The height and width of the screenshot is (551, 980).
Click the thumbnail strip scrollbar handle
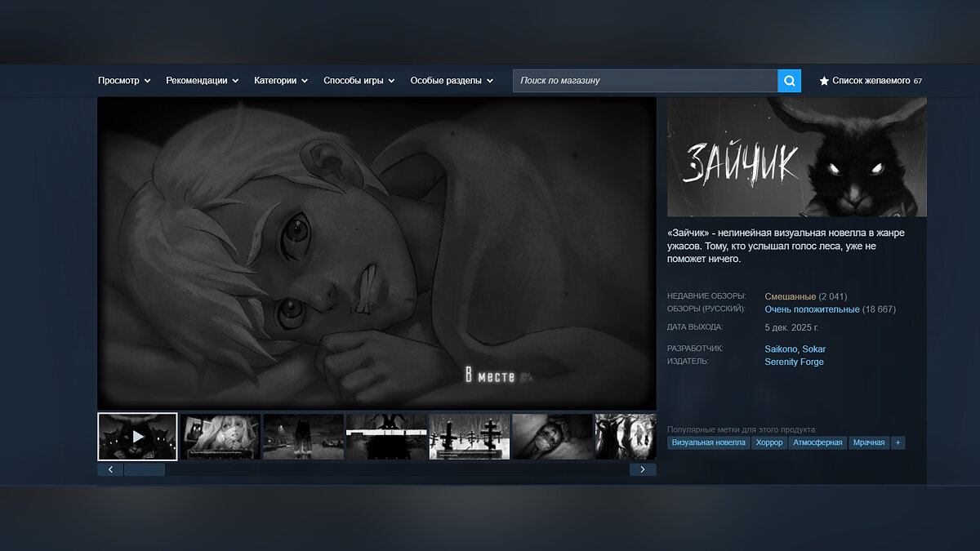pyautogui.click(x=145, y=469)
